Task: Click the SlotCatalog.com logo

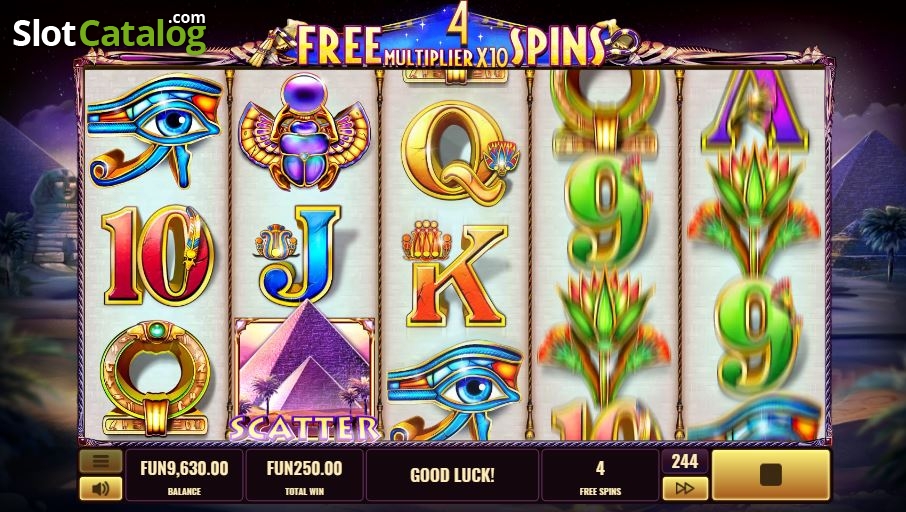Action: point(110,32)
